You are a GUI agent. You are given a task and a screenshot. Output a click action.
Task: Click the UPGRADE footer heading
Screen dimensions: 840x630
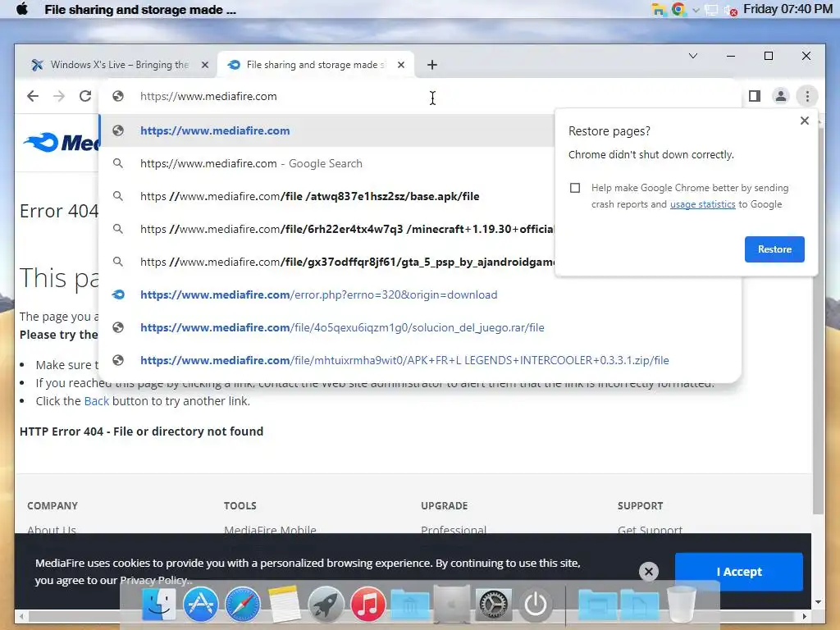(444, 505)
